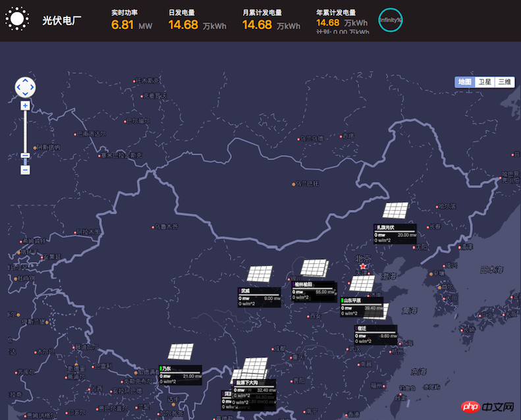Click the solar panel above 扎旗光伏
This screenshot has width=521, height=420.
[395, 211]
